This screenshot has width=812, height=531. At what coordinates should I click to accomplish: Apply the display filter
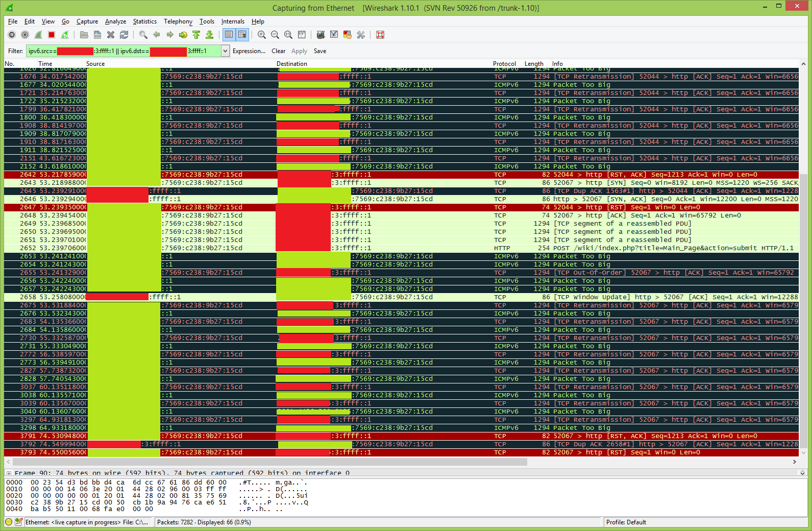point(299,51)
